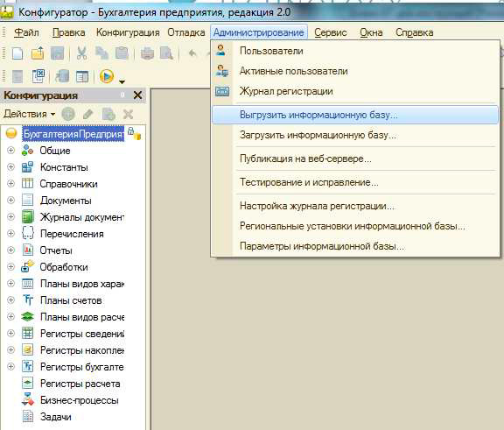Click the lock icon beside root node
This screenshot has height=430, width=504.
tap(135, 133)
